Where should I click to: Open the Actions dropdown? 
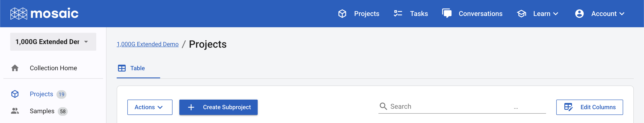coord(149,107)
